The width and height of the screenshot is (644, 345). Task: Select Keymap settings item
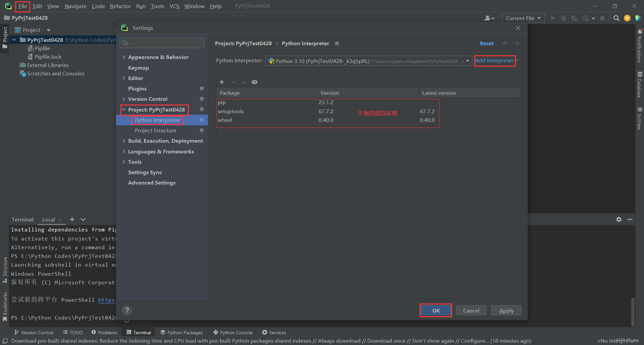(x=139, y=68)
